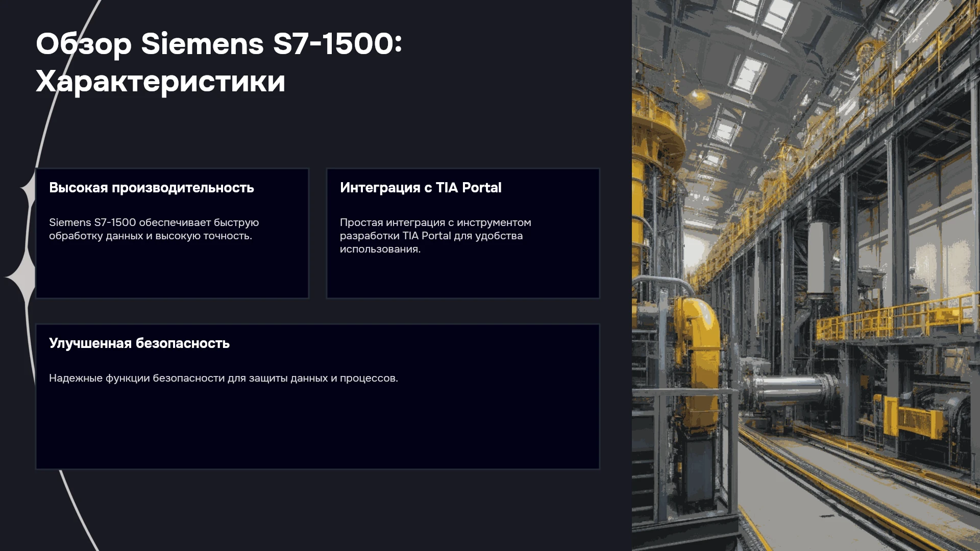Click the small upper star shape beside the first card
This screenshot has height=551, width=980.
(29, 189)
